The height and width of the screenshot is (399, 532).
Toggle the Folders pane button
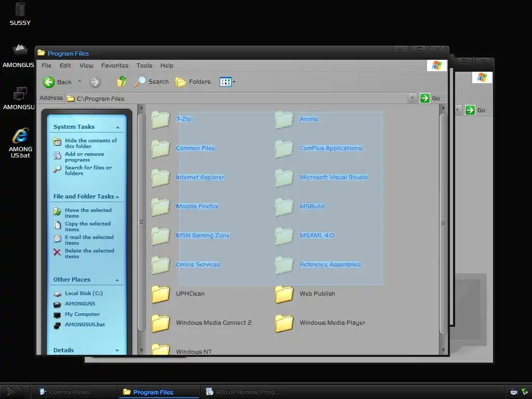tap(193, 82)
